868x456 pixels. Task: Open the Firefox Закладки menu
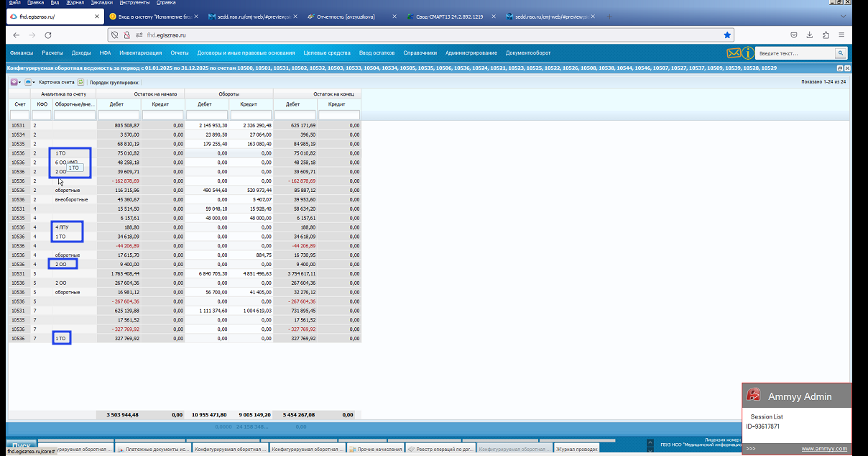(x=102, y=3)
